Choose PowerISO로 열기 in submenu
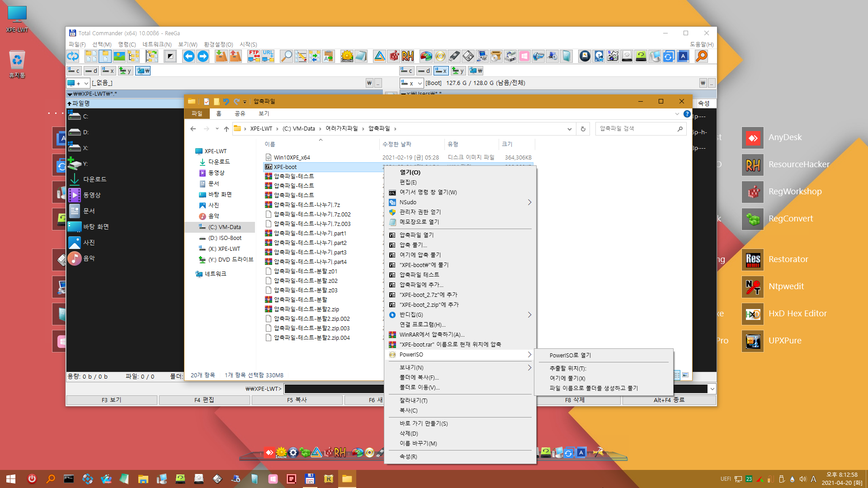The image size is (868, 488). click(x=604, y=355)
